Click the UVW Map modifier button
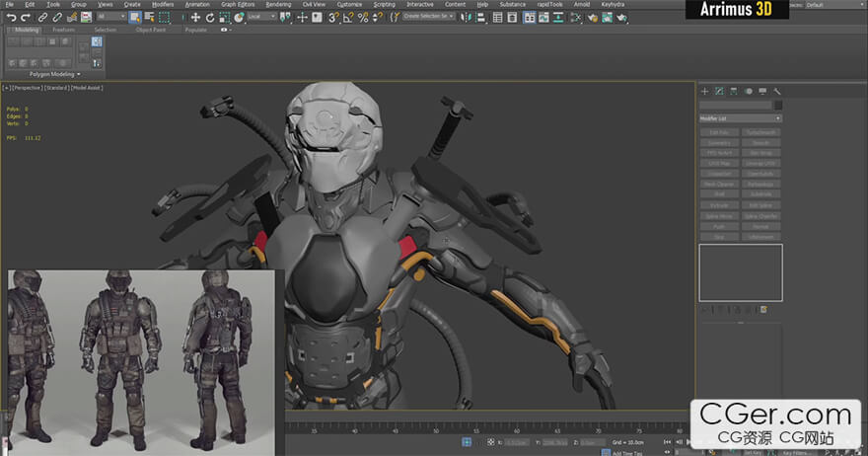 [x=719, y=164]
